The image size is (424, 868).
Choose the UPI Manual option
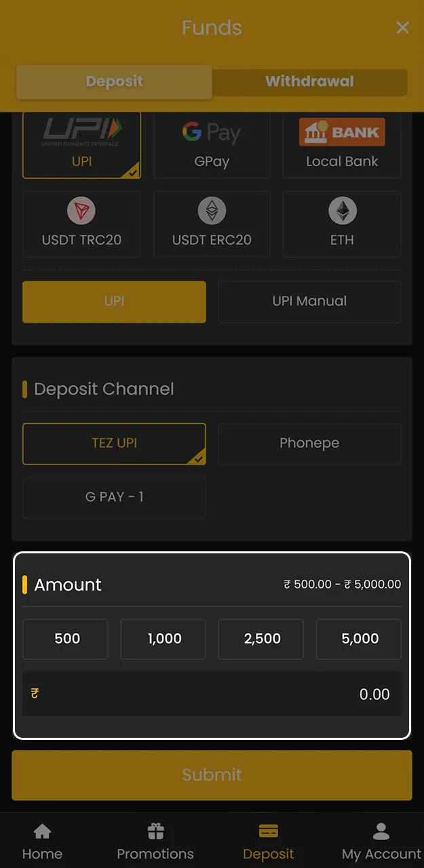(309, 301)
